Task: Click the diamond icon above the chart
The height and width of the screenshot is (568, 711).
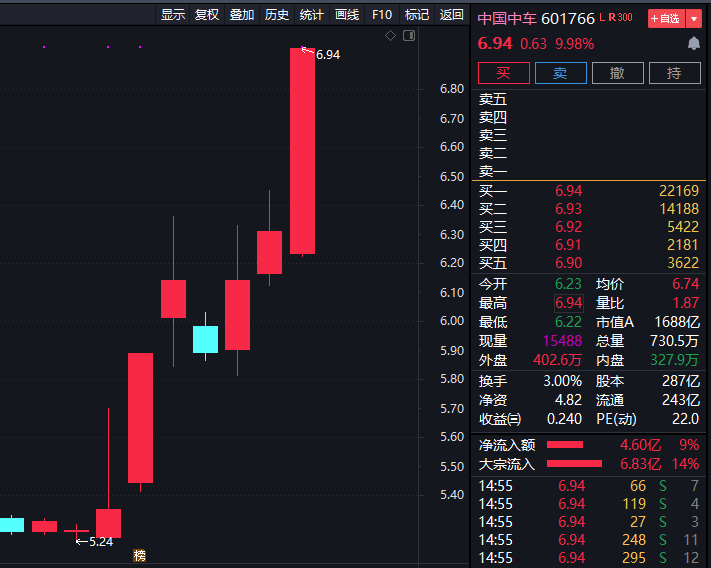Action: coord(390,35)
